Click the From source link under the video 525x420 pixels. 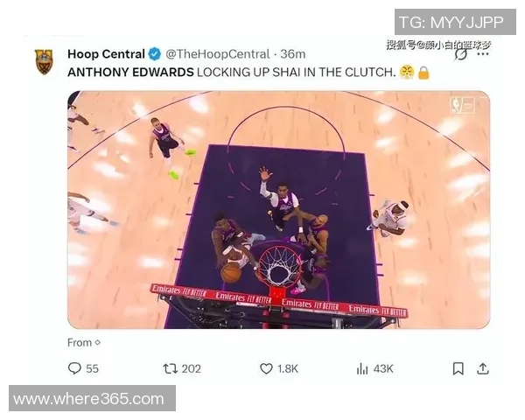pyautogui.click(x=84, y=343)
